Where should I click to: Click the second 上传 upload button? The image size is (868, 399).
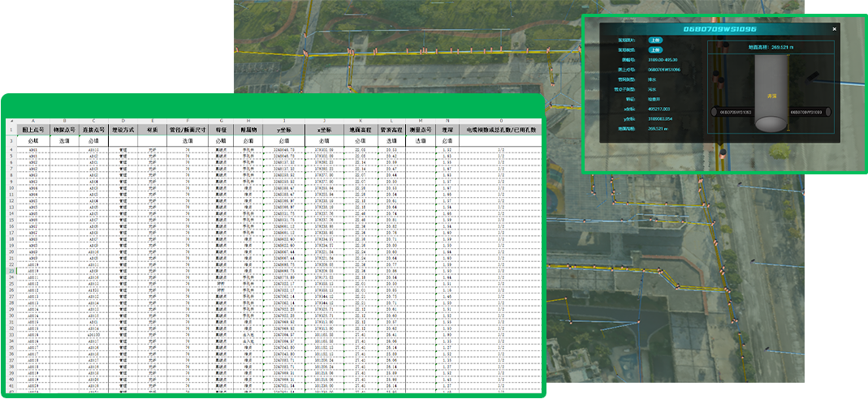[654, 49]
